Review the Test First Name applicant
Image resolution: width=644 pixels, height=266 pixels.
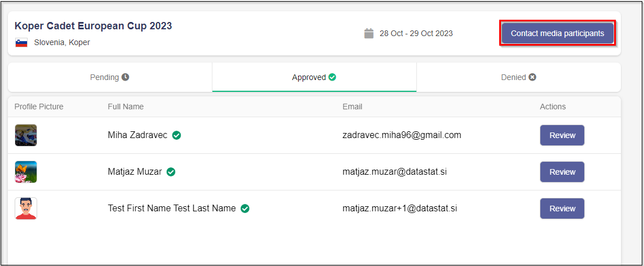[562, 209]
